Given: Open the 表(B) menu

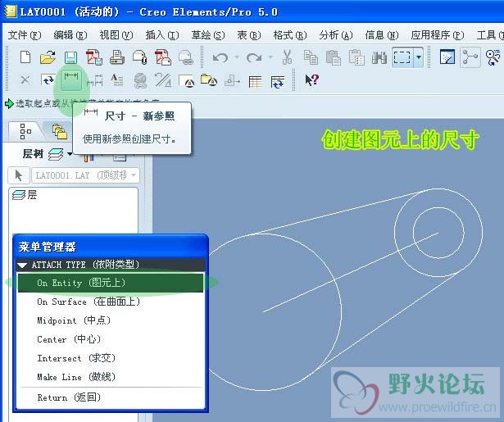Looking at the screenshot, I should pyautogui.click(x=249, y=34).
